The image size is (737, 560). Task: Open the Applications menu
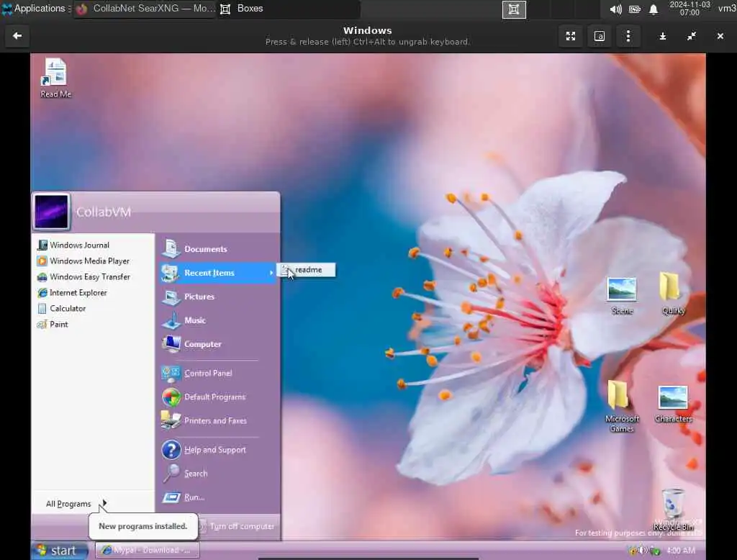pos(35,9)
